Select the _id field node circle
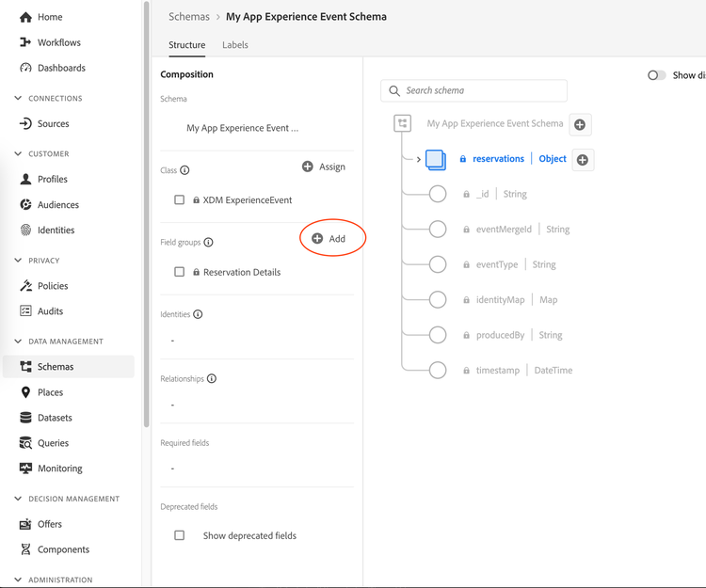Viewport: 706px width, 588px height. pos(438,194)
